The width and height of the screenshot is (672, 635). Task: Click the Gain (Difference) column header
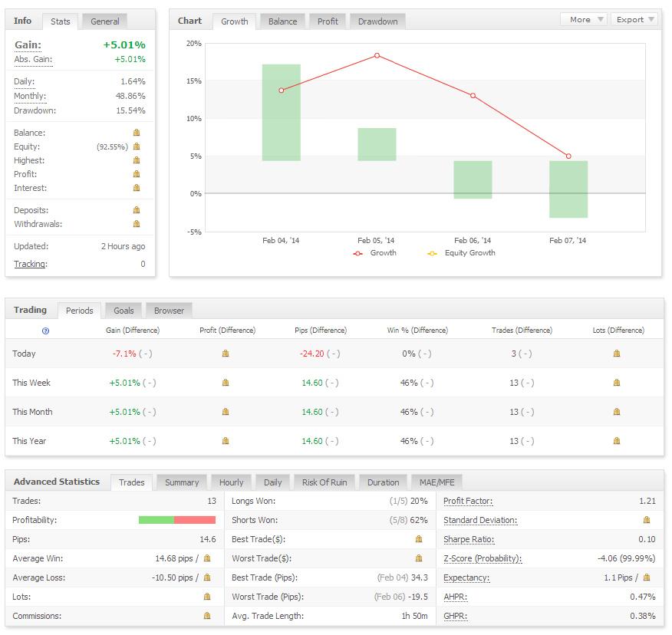(x=133, y=331)
